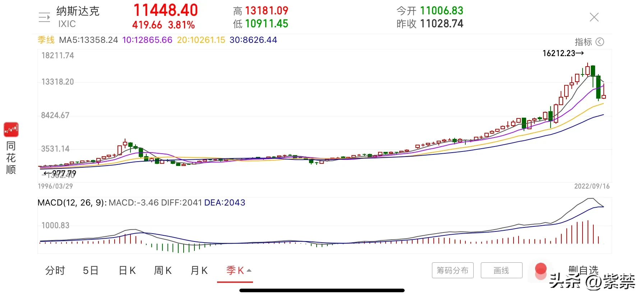This screenshot has width=644, height=298.
Task: Open the 筹码分布 chip distribution view
Action: coord(453,270)
